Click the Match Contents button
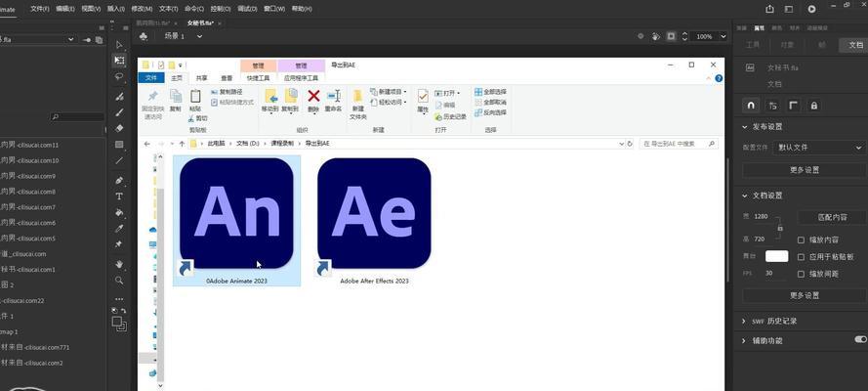Viewport: 868px width, 391px height. click(x=832, y=217)
